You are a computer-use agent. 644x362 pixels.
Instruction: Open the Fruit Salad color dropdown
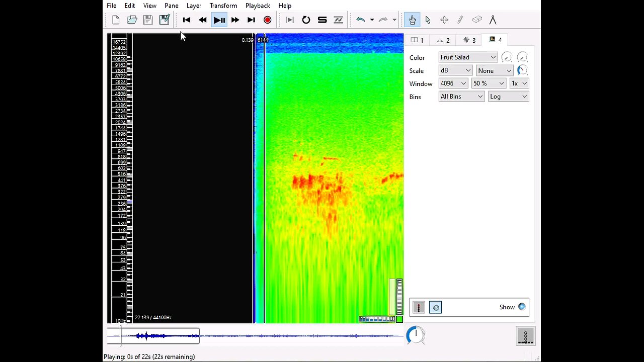pyautogui.click(x=468, y=57)
